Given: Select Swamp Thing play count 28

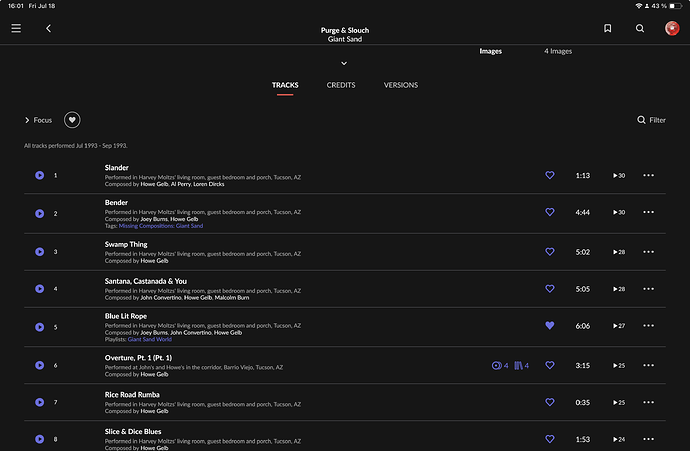Looking at the screenshot, I should coord(619,252).
